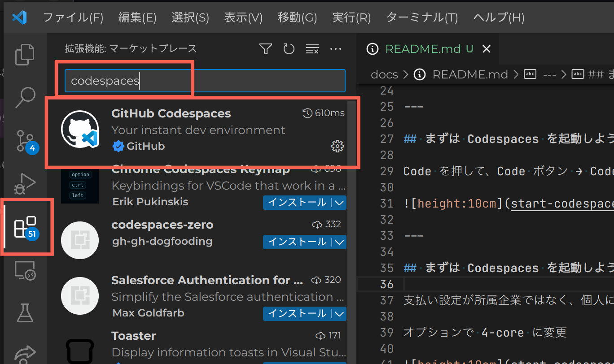The image size is (614, 364).
Task: Close the README.md editor tab
Action: click(486, 49)
